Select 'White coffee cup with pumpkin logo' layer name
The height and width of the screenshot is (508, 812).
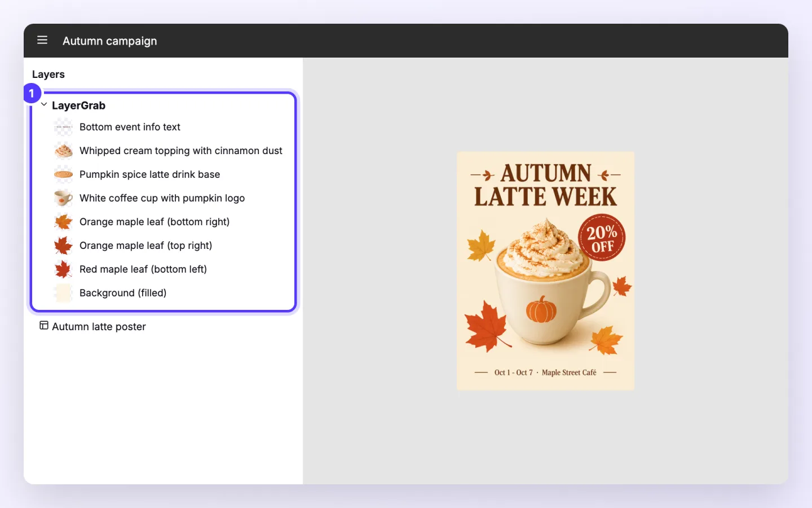(x=162, y=198)
